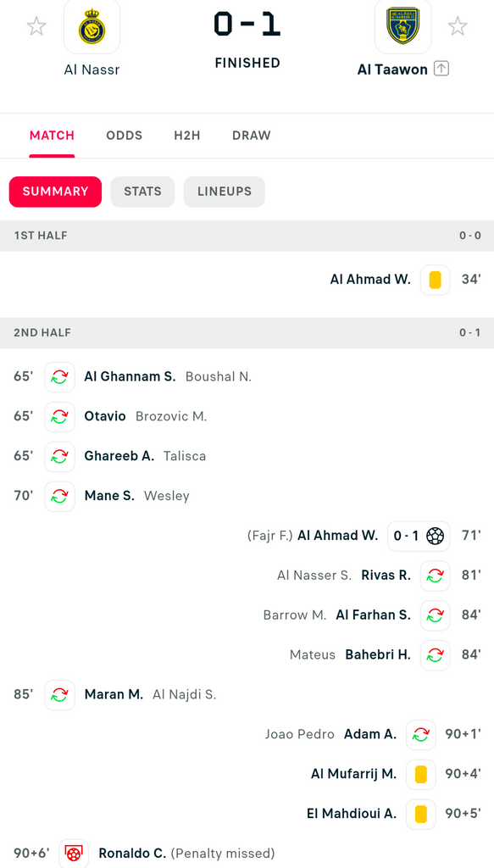Click the 0 - 1 goal ball icon
The image size is (494, 868).
coord(436,536)
